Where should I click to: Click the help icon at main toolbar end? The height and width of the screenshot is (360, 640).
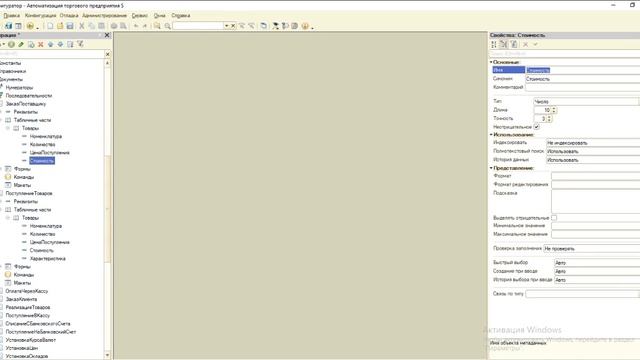pyautogui.click(x=305, y=26)
